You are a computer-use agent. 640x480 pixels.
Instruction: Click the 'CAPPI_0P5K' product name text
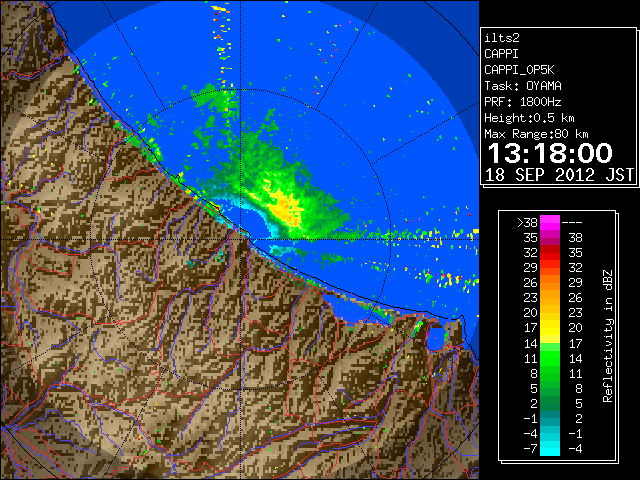[x=519, y=70]
